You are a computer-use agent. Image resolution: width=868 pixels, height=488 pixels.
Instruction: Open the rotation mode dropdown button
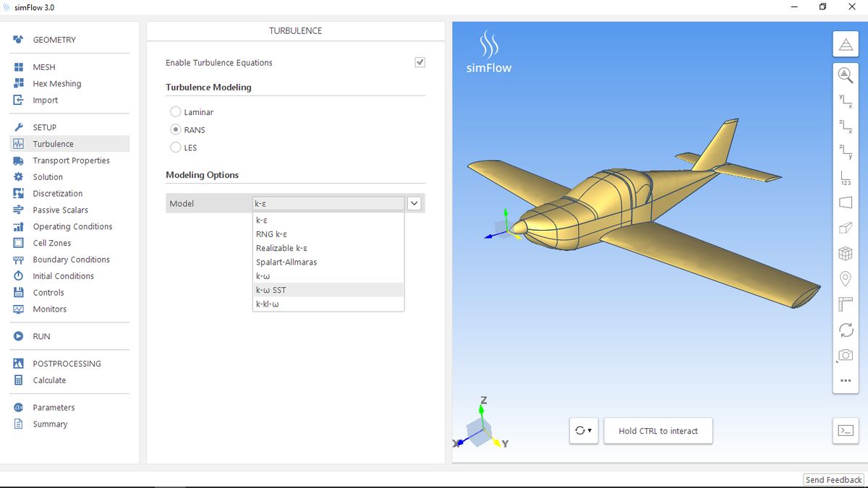point(584,431)
